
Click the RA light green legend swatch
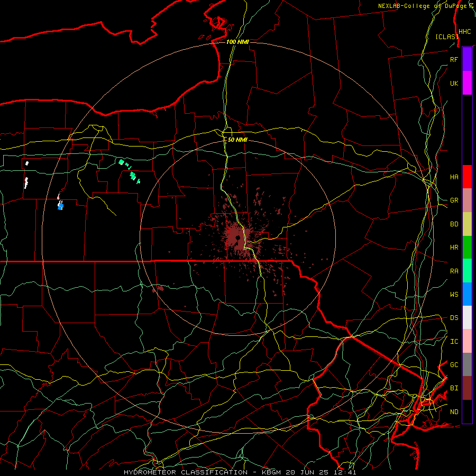coord(467,271)
